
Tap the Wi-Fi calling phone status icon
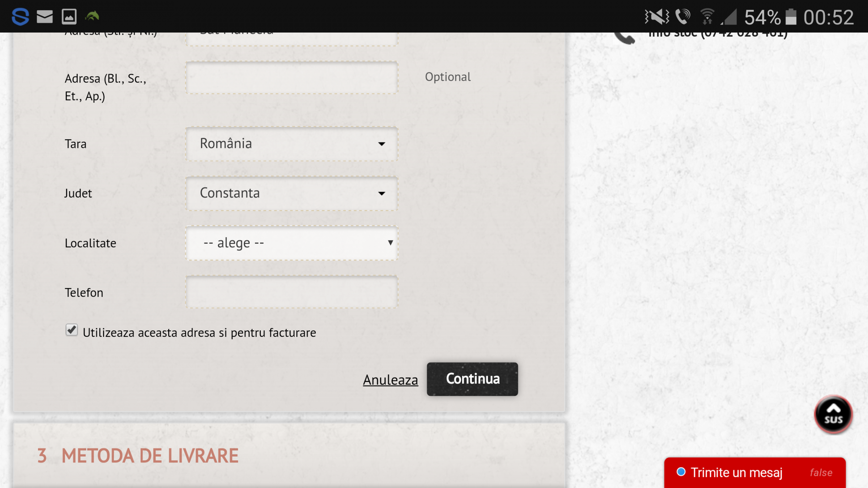(682, 17)
